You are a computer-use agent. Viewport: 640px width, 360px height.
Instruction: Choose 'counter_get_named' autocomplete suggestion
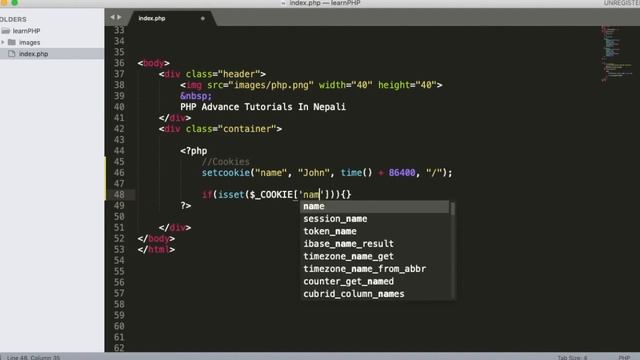coord(375,282)
